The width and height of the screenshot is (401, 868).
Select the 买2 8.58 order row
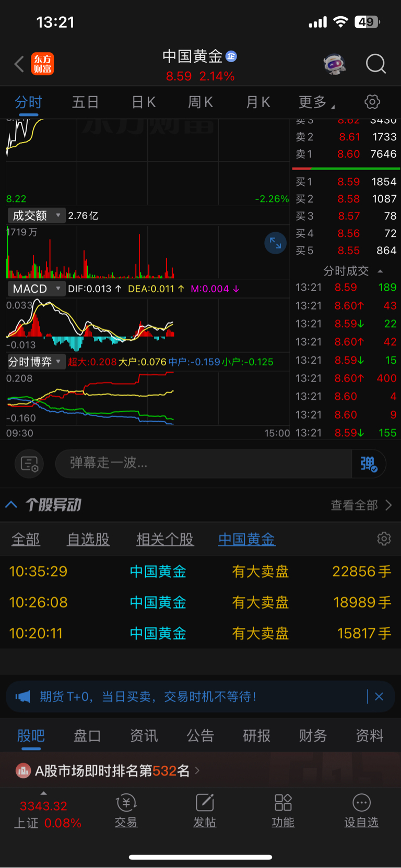pos(346,199)
